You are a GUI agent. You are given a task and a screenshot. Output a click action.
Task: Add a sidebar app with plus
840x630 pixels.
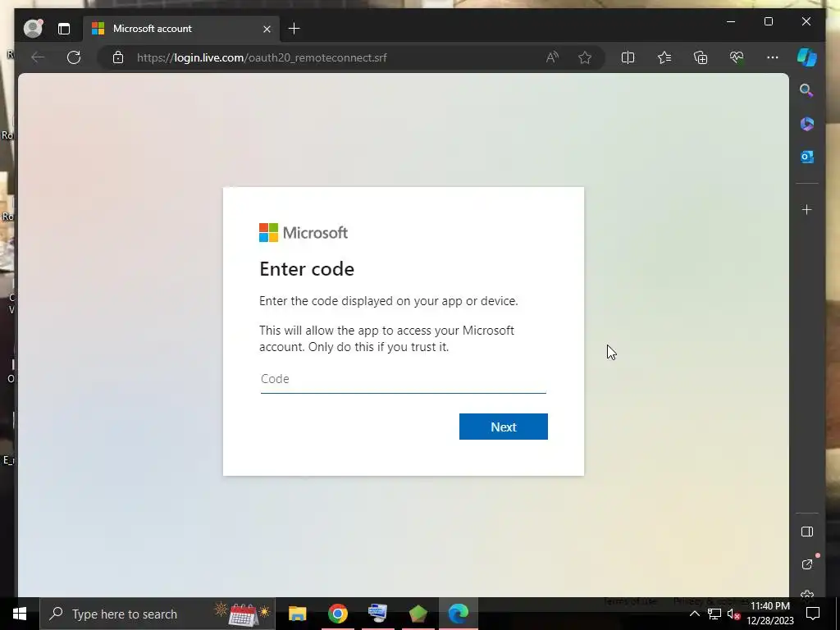tap(807, 209)
